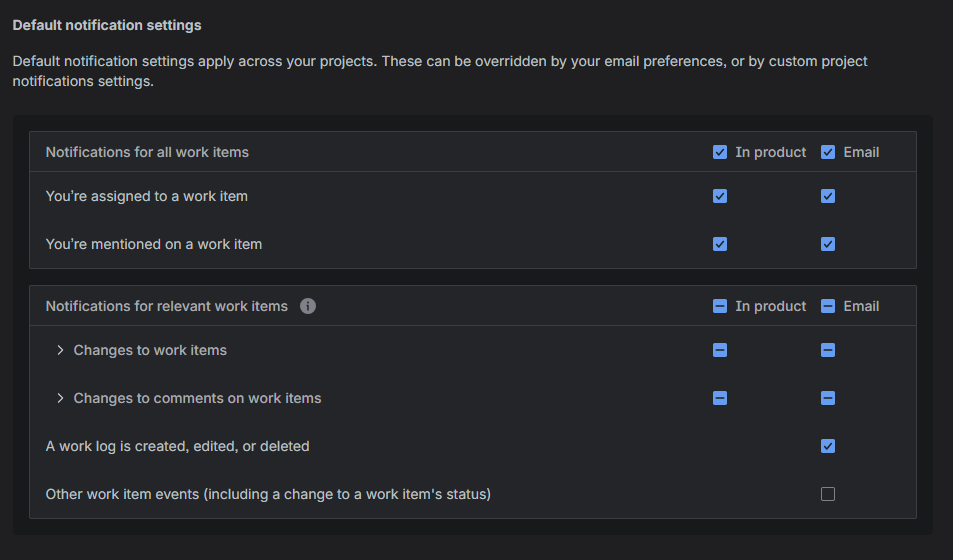Click the info icon beside relevant work items
Screen dimensions: 953x560
(308, 306)
